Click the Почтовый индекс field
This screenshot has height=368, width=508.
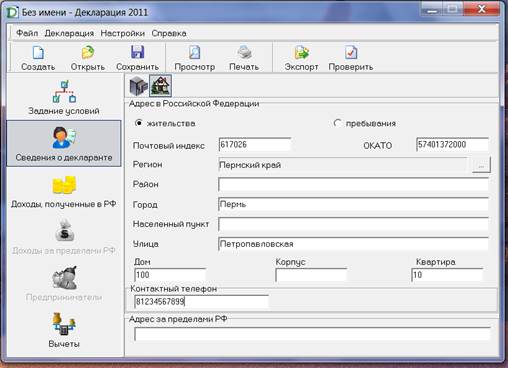pyautogui.click(x=255, y=145)
